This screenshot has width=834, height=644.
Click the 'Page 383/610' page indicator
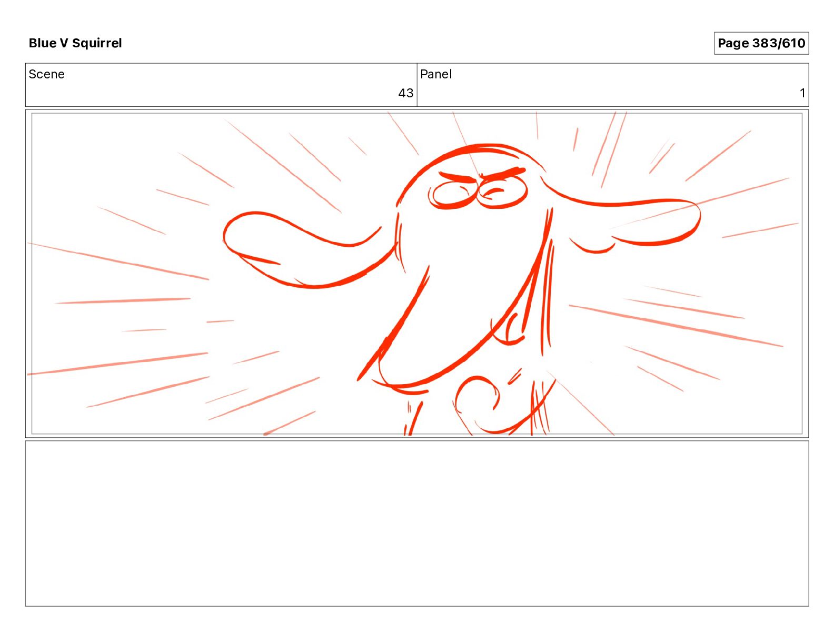tap(761, 43)
